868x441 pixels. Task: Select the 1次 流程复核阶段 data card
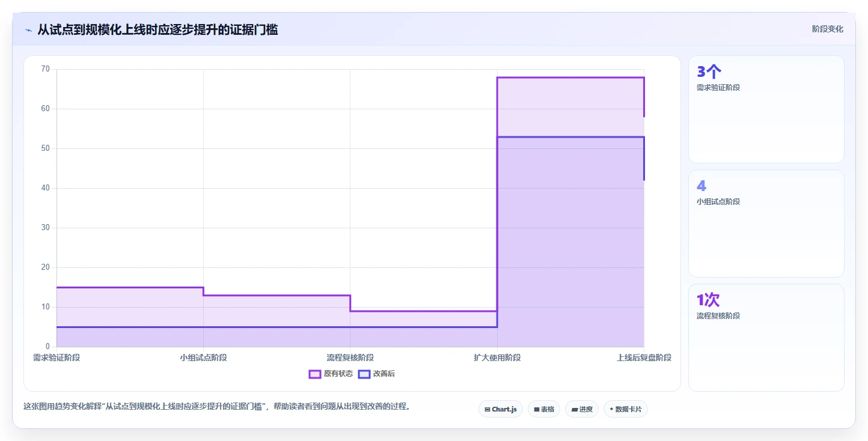tap(766, 338)
